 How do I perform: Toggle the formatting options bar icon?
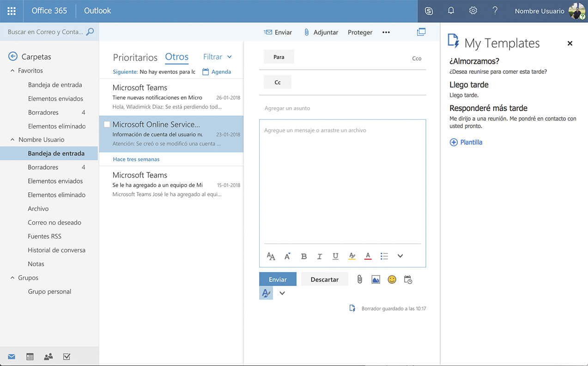(x=266, y=293)
